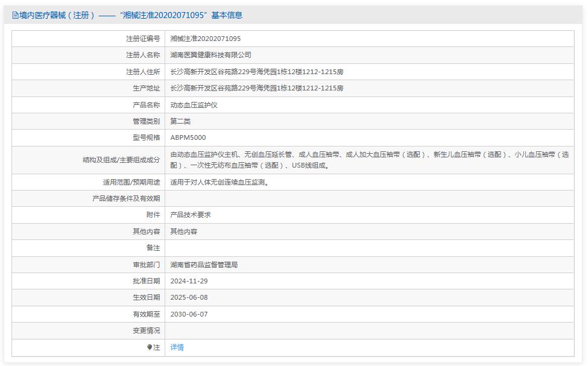Select the 管理类别 value 第二类
Viewport: 588px width, 366px height.
(x=182, y=121)
